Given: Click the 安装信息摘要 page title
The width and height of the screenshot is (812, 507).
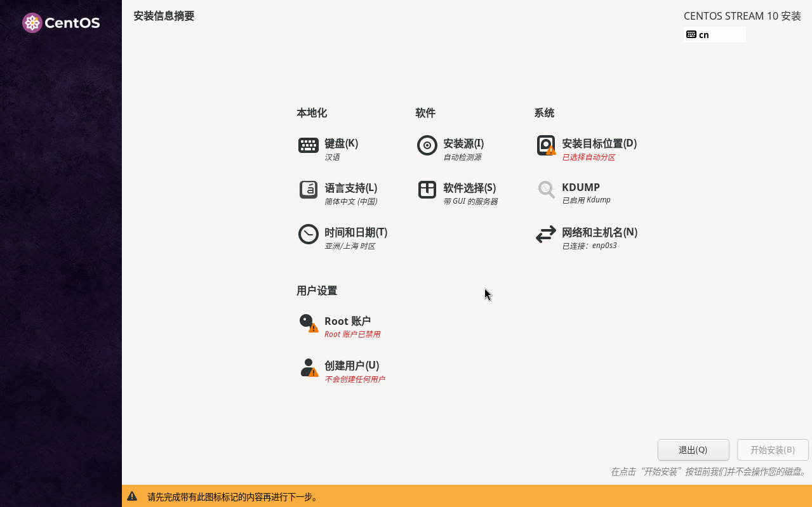Looking at the screenshot, I should coord(164,16).
